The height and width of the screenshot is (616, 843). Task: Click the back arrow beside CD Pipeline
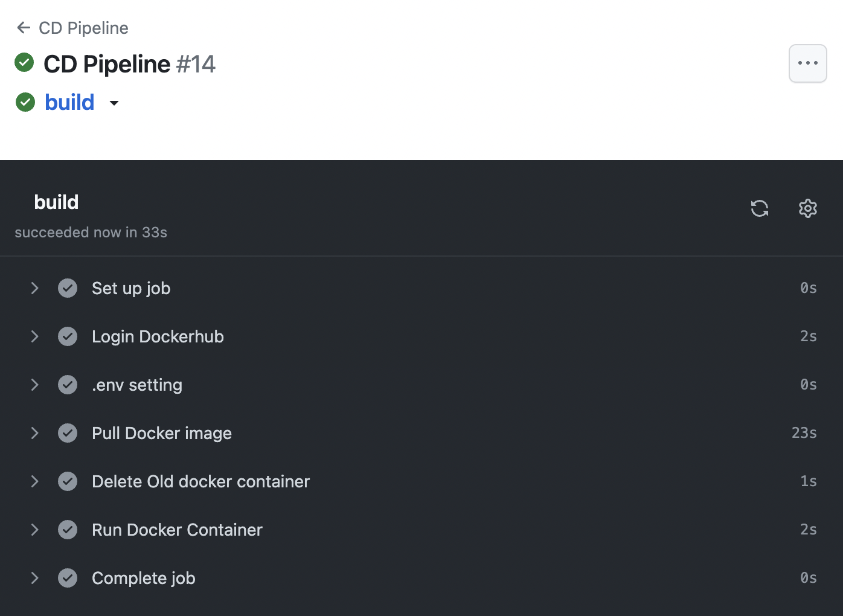24,28
